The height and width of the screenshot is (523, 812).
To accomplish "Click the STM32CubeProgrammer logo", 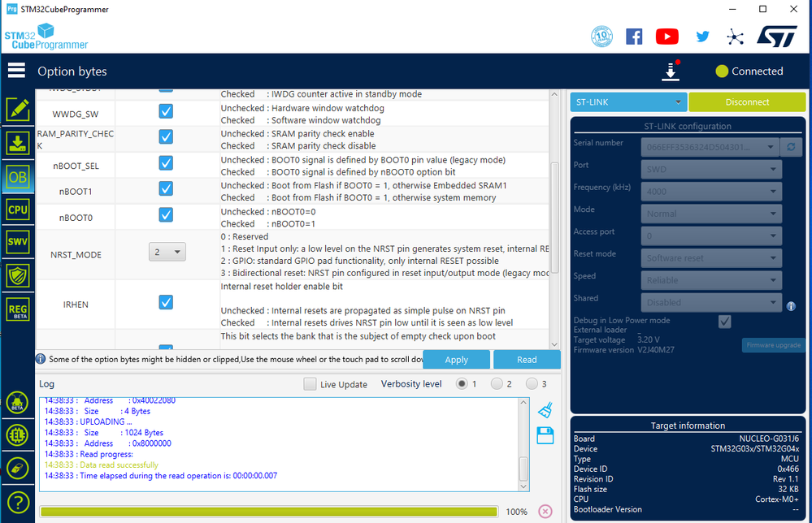I will click(x=46, y=37).
